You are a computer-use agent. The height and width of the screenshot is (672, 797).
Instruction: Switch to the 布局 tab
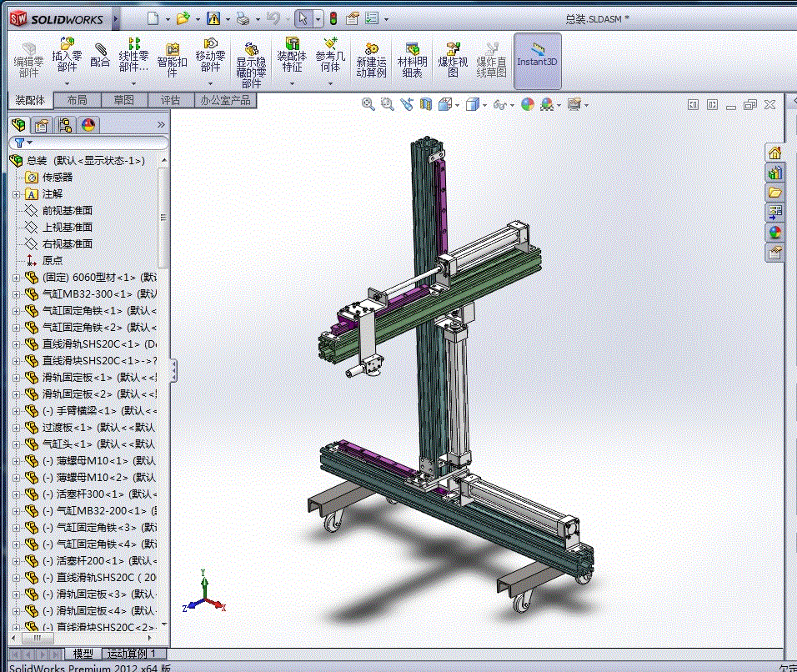pyautogui.click(x=78, y=100)
